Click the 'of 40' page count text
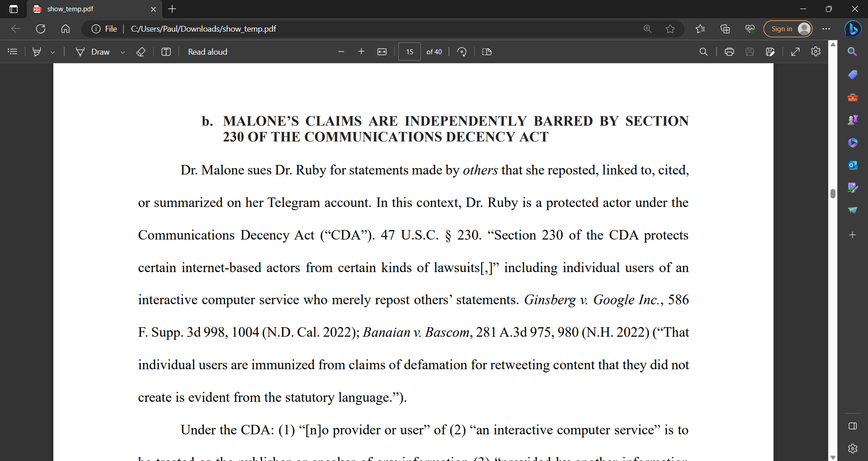Image resolution: width=868 pixels, height=461 pixels. (x=434, y=52)
